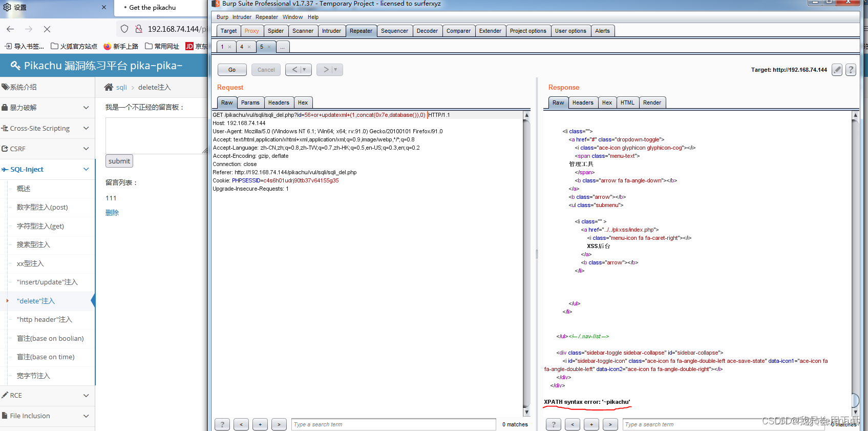Viewport: 868px width, 431px height.
Task: Click the Firefox address bar URL
Action: [x=177, y=29]
